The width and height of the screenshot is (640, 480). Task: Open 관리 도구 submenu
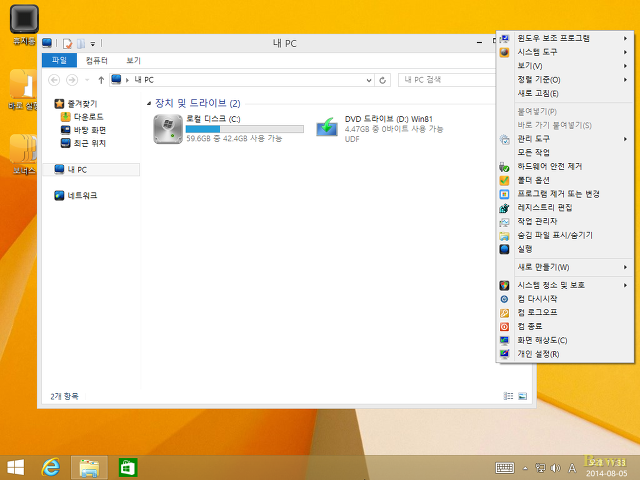[565, 139]
